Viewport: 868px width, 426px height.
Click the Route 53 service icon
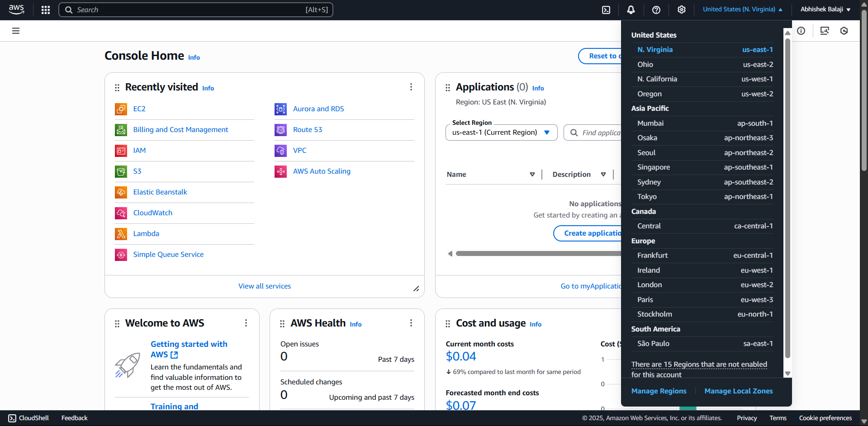coord(280,130)
